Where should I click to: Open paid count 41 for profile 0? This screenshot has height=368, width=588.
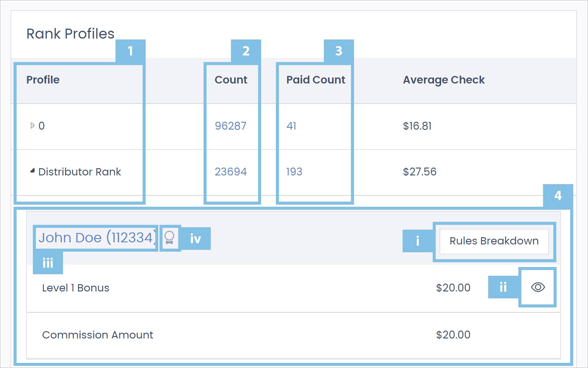291,126
